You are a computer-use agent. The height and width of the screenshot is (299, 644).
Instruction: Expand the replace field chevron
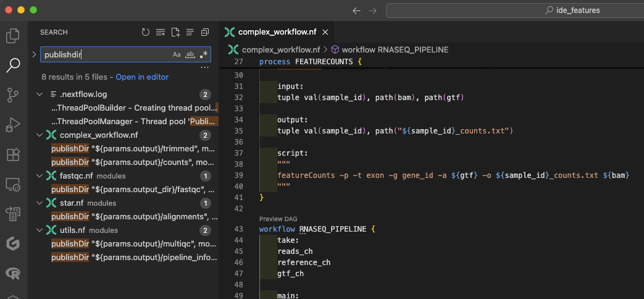point(34,54)
